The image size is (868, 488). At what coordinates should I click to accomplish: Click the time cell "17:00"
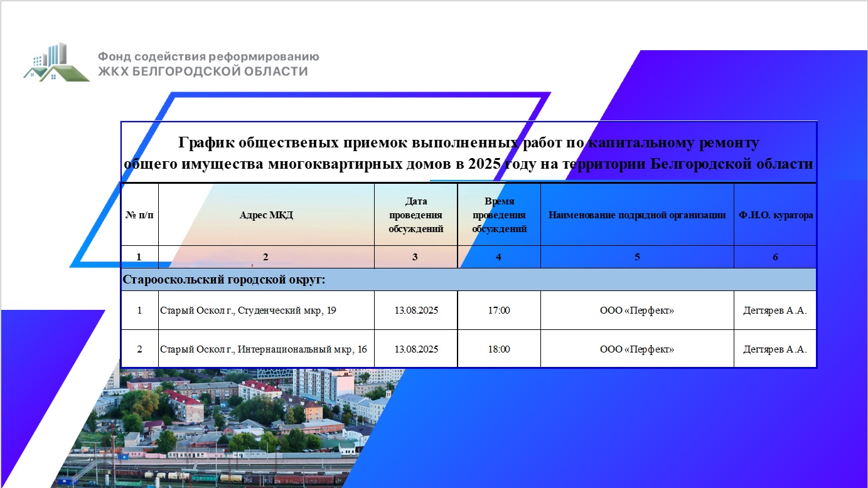coord(499,310)
